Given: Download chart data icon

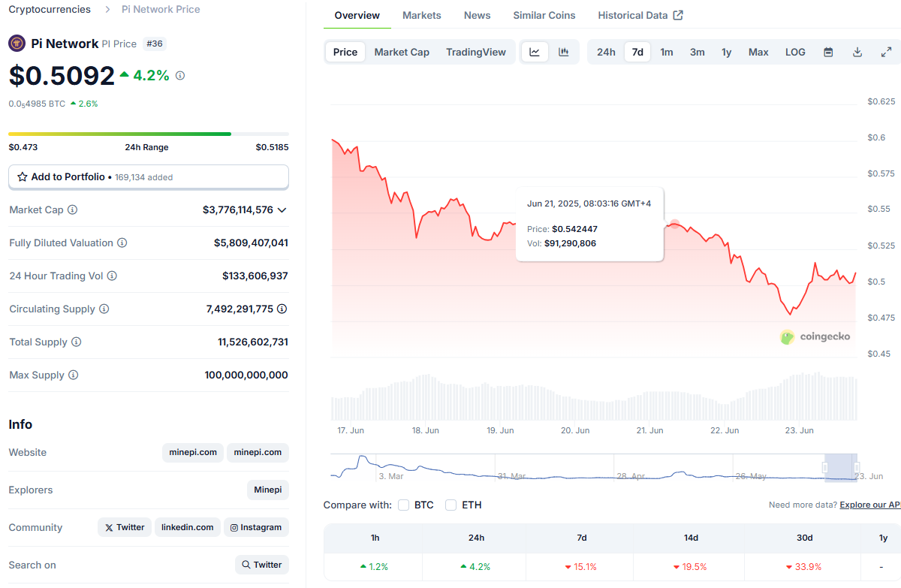Looking at the screenshot, I should [x=857, y=52].
